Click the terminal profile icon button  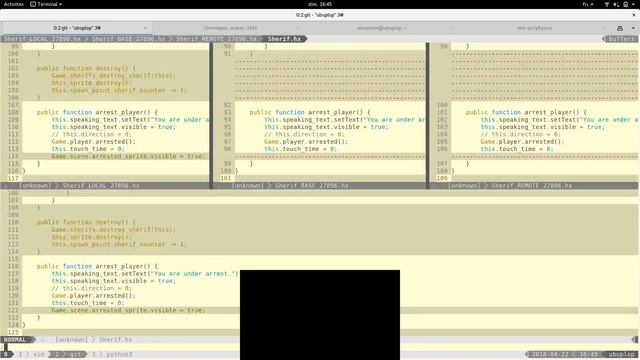(x=620, y=28)
